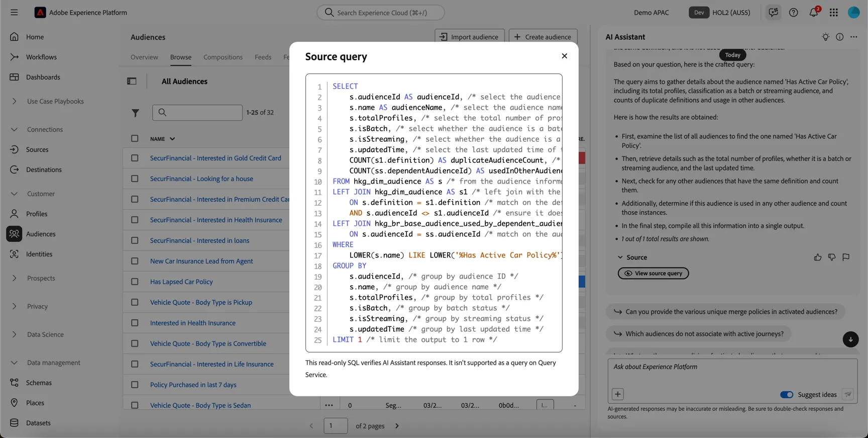Viewport: 868px width, 438px height.
Task: Check the Has Lapsed Car Policy checkbox
Action: coord(135,282)
